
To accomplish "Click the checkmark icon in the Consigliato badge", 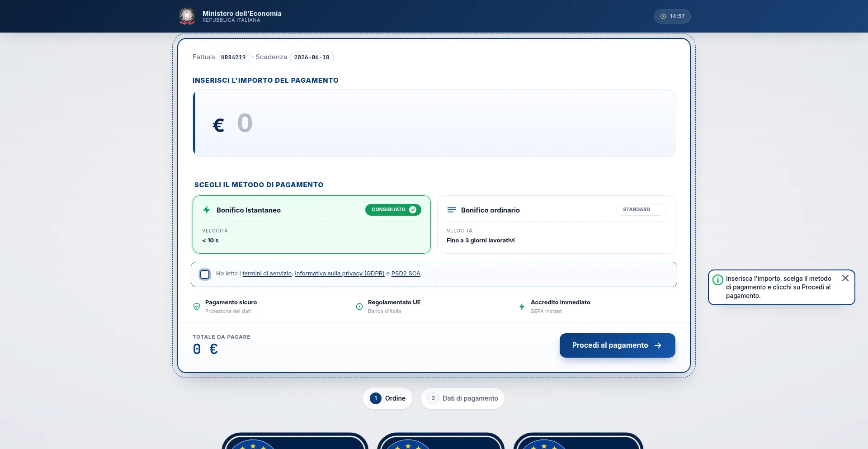I will (413, 210).
